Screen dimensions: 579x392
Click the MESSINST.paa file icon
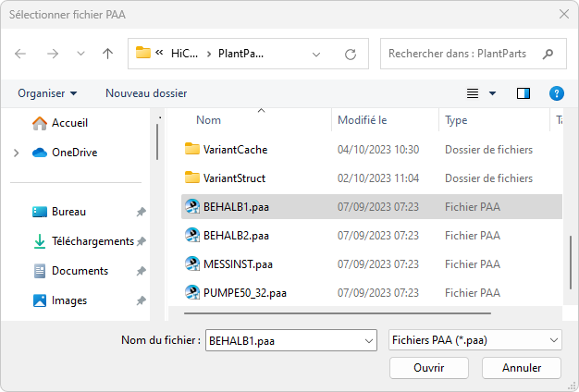192,264
